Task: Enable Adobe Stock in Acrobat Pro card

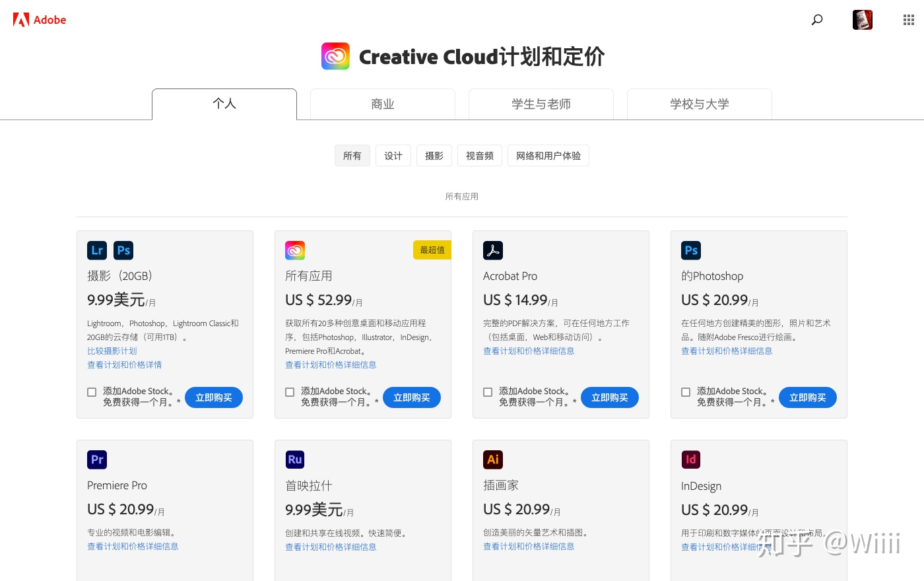Action: click(x=488, y=392)
